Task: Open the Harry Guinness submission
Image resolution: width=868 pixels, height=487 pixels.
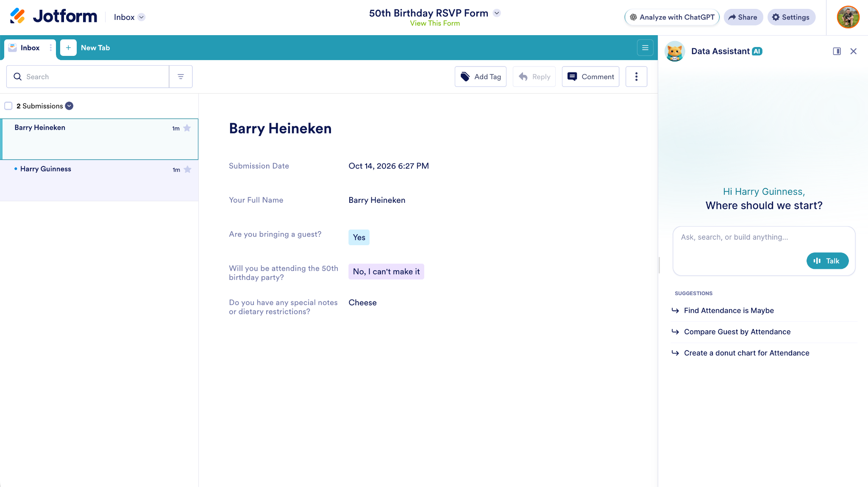Action: coord(99,180)
